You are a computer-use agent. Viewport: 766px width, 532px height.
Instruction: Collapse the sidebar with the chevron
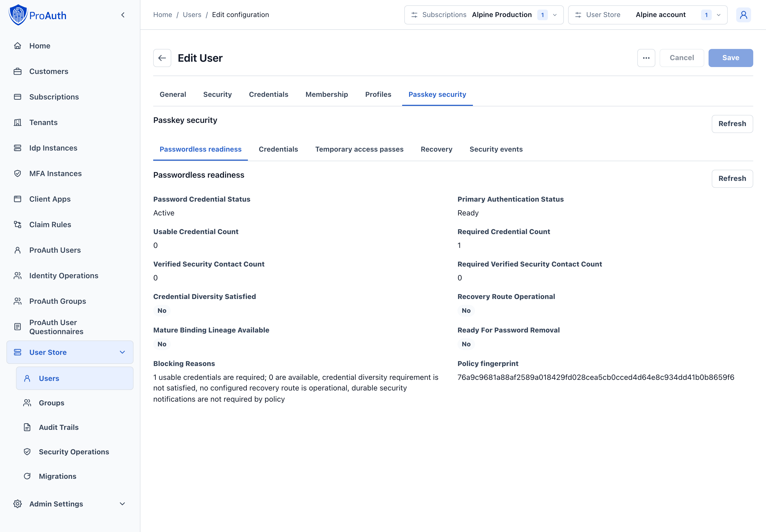pos(123,15)
